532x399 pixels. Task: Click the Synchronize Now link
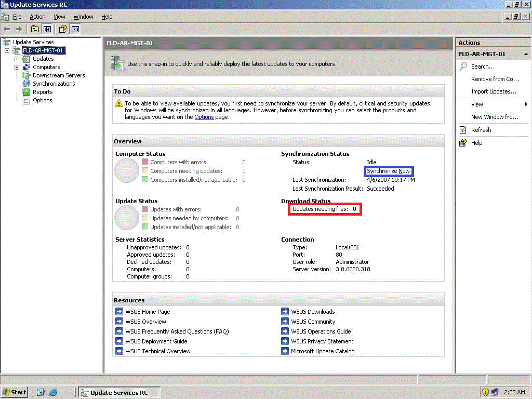(x=388, y=171)
